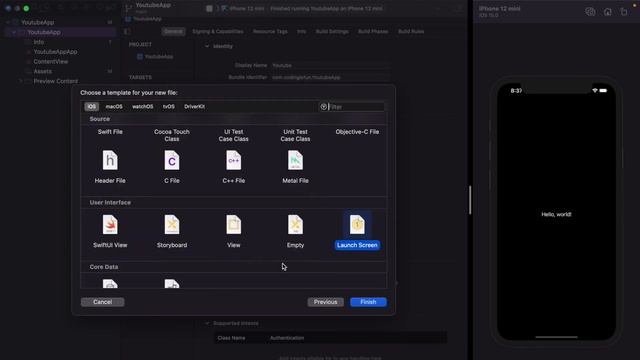Viewport: 640px width, 360px height.
Task: Collapse the YoutubeApp project root in the navigator
Action: click(8, 22)
